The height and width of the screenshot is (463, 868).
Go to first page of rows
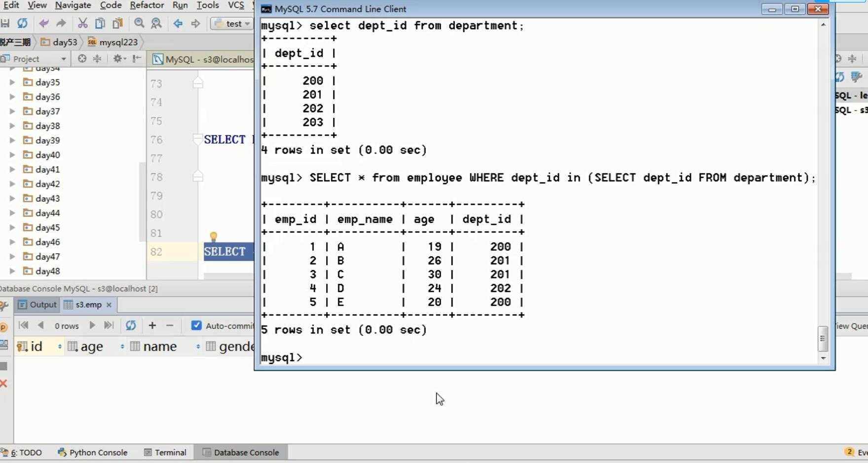tap(23, 325)
